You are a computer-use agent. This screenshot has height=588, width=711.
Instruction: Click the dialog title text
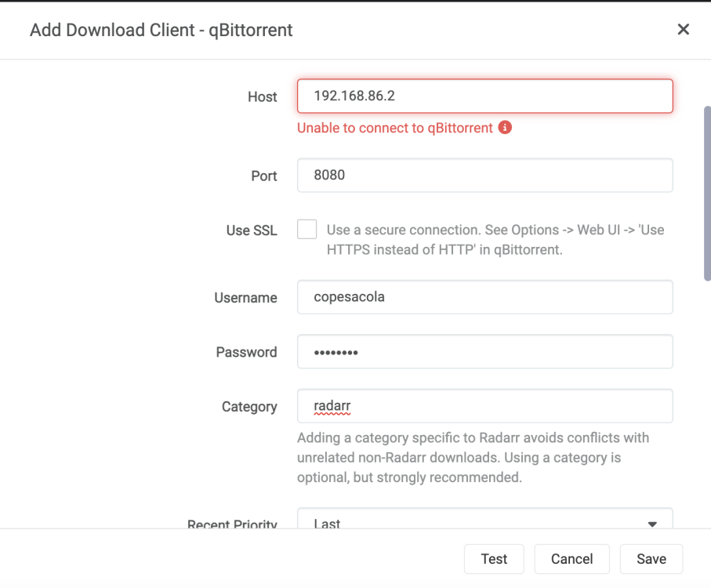[x=161, y=30]
